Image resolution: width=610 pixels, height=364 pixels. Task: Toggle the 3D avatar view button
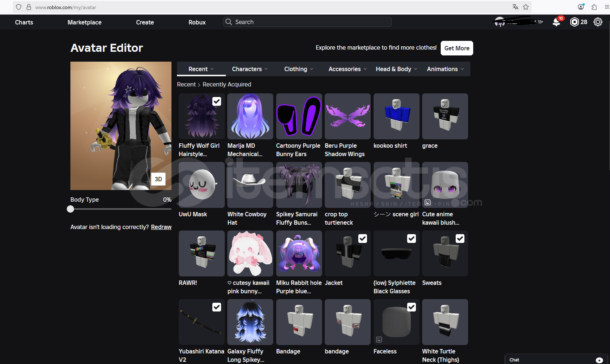click(158, 179)
